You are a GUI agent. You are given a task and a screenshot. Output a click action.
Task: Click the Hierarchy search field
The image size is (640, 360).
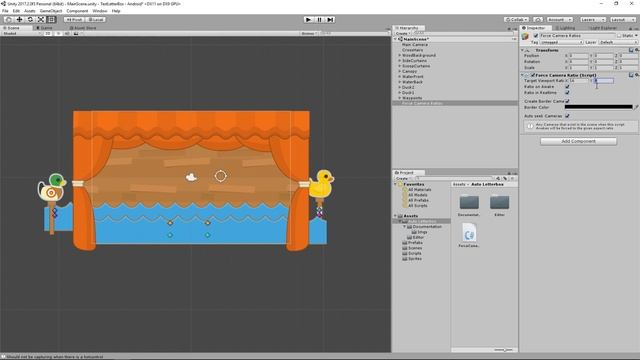click(462, 33)
